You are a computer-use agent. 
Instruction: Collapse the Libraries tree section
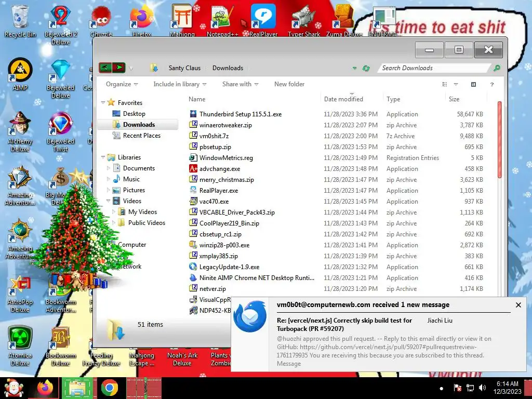tap(103, 157)
